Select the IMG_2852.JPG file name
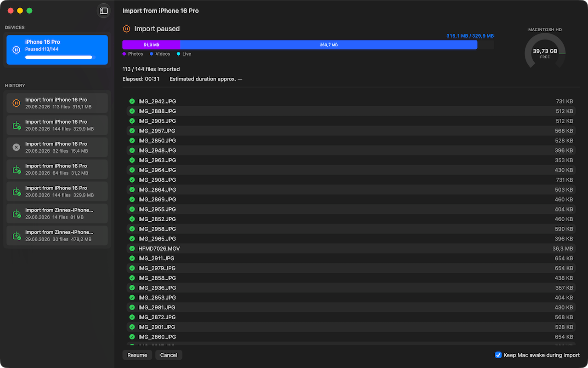 click(x=157, y=219)
